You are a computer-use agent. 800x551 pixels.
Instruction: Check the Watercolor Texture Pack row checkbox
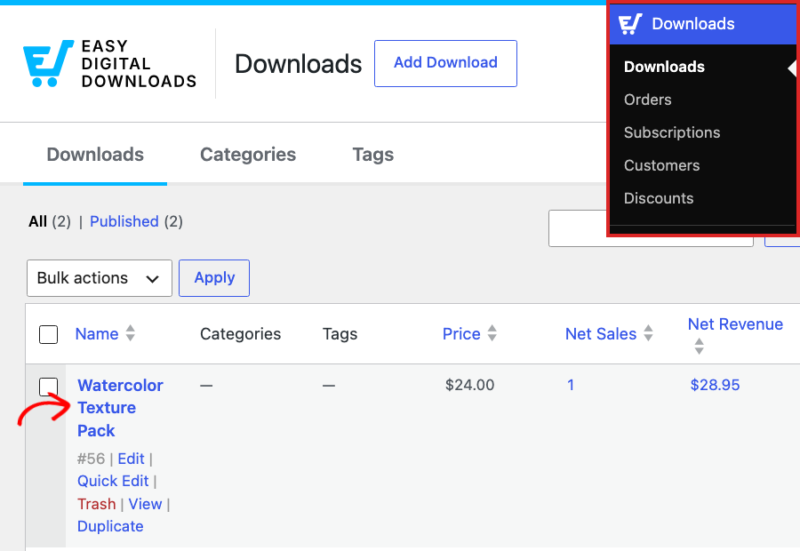[48, 387]
